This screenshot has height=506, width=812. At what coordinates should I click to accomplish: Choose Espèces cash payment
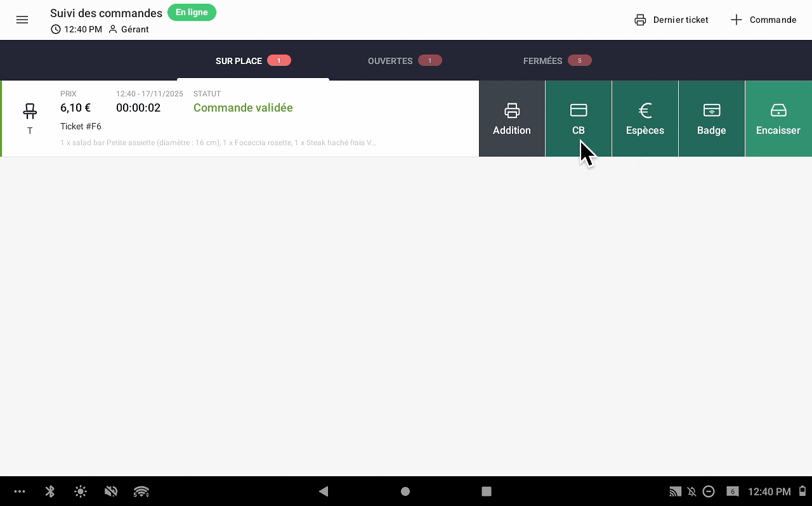645,119
